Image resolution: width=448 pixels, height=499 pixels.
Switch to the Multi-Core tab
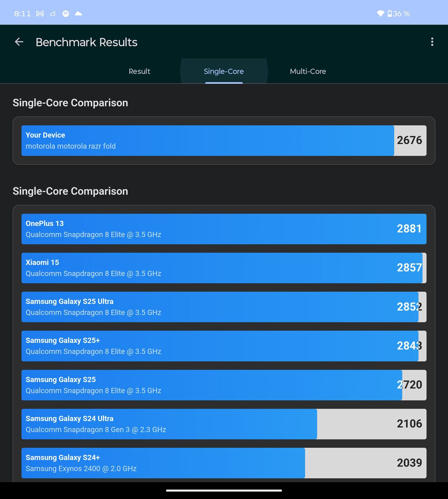coord(308,71)
